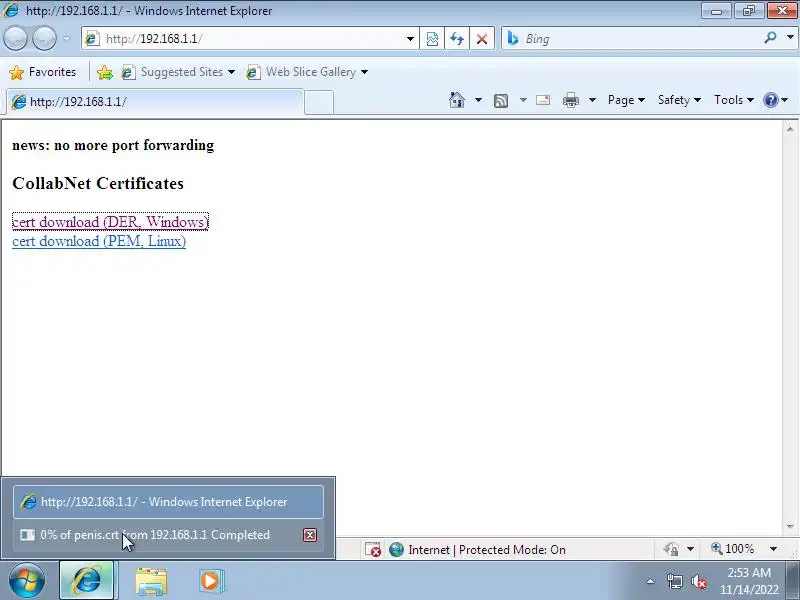Click the Internet Explorer taskbar icon
Image resolution: width=800 pixels, height=600 pixels.
click(87, 581)
